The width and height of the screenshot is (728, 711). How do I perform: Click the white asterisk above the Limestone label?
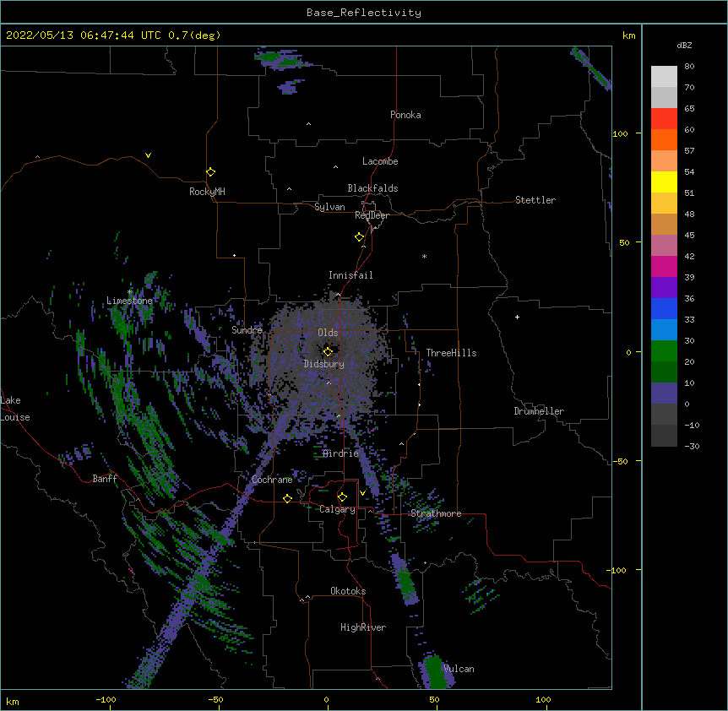(130, 291)
